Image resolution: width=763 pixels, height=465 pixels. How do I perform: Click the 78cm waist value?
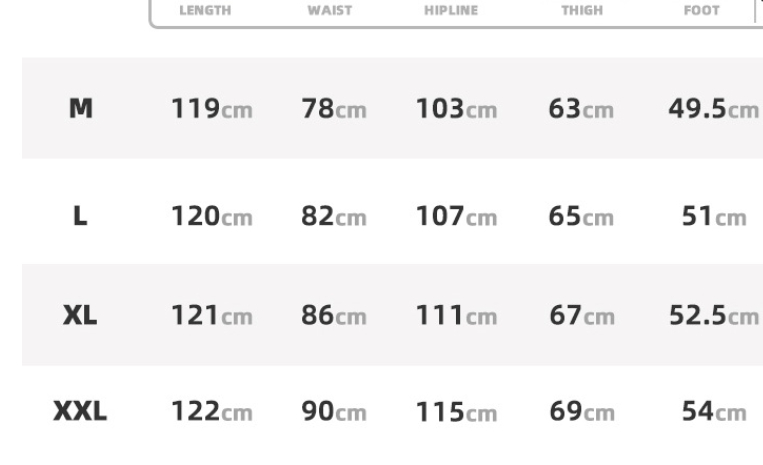pos(334,108)
